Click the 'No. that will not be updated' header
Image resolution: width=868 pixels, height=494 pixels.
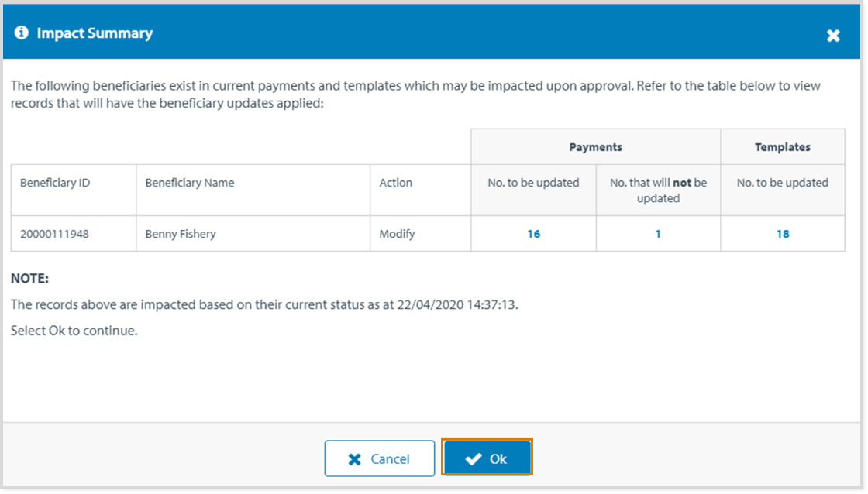[x=658, y=190]
